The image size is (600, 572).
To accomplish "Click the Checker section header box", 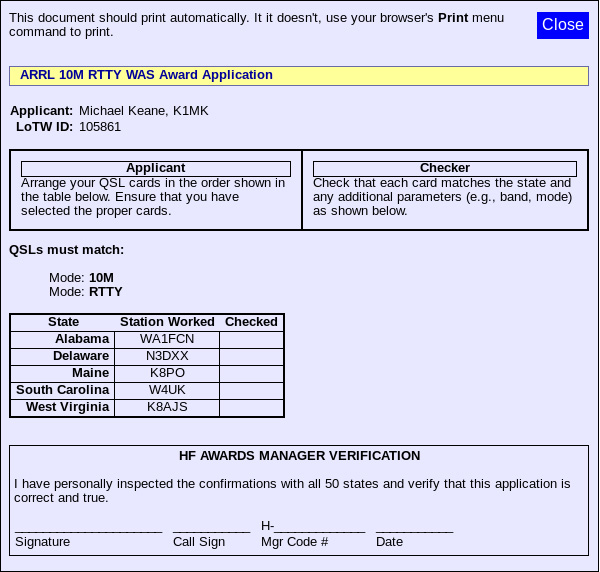I will click(444, 168).
